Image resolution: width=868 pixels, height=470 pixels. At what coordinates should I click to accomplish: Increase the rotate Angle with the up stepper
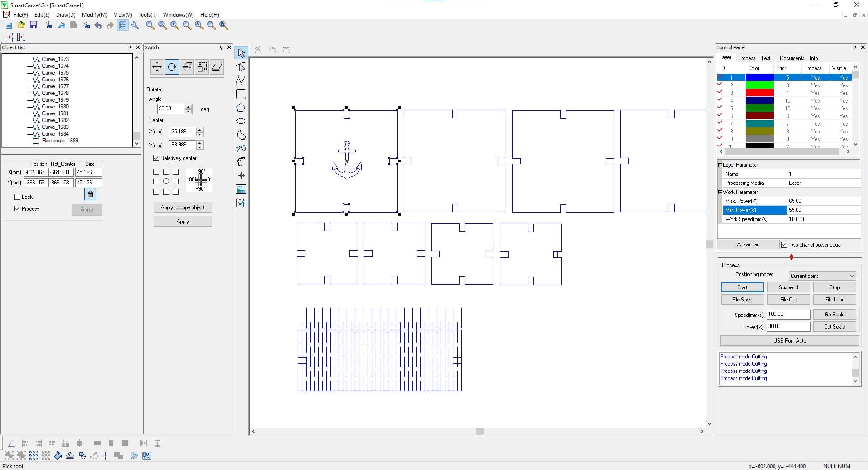point(189,107)
